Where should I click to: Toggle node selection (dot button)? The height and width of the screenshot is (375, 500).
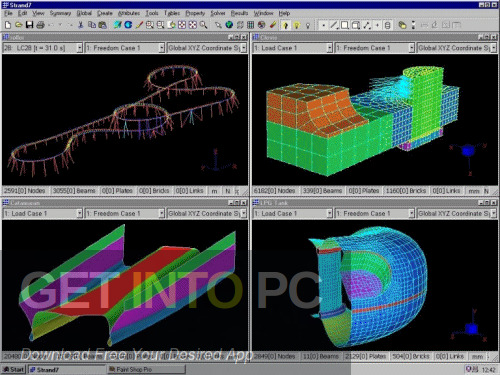coord(323,25)
